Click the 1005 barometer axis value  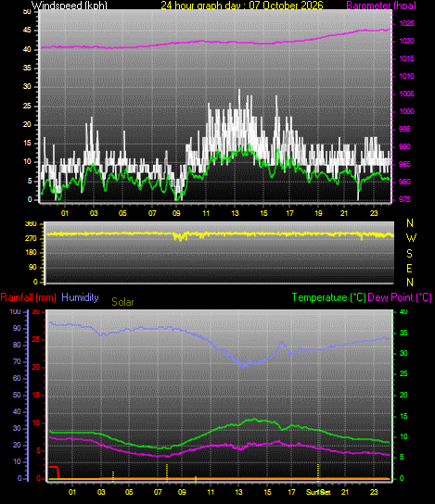pos(406,94)
